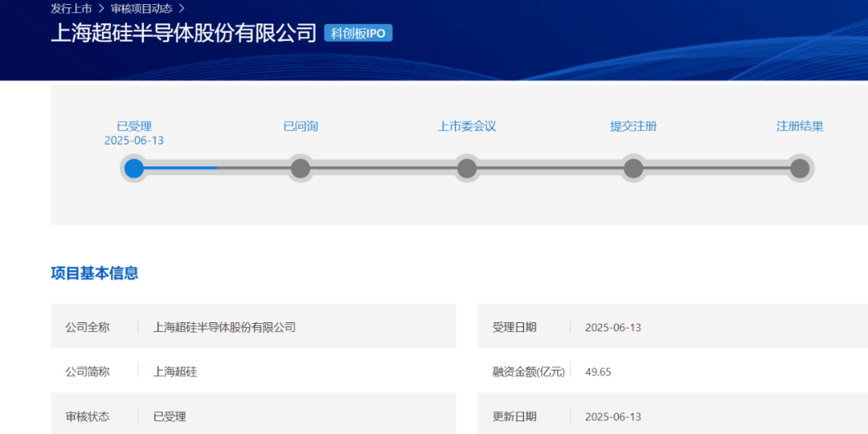
Task: Click the 审核状态 field label
Action: 88,416
